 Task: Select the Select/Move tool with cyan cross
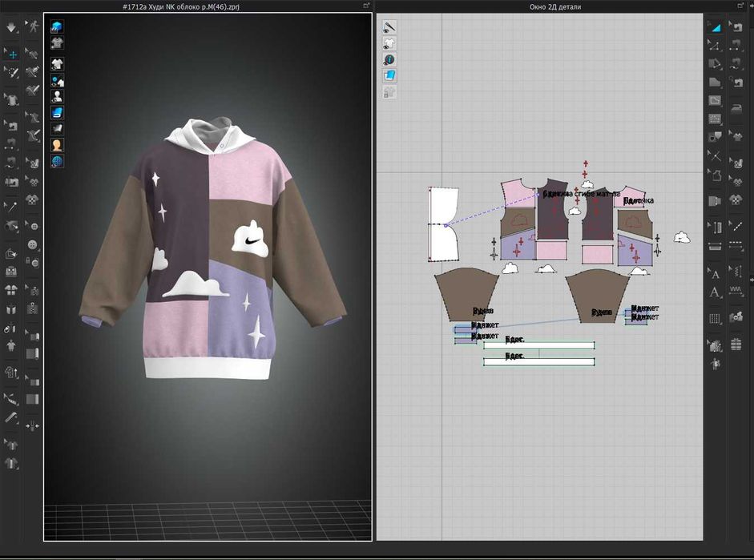coord(12,54)
